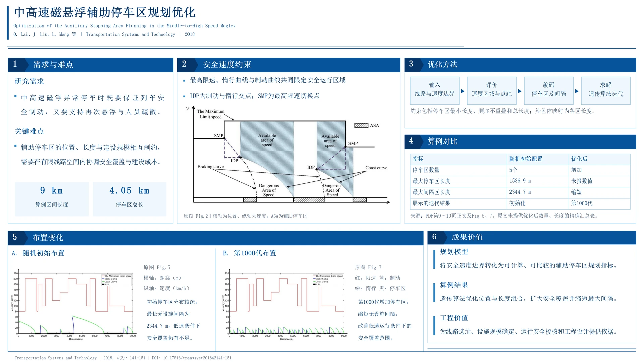Click the 关键难点 subheading
644x362 pixels.
tap(29, 131)
